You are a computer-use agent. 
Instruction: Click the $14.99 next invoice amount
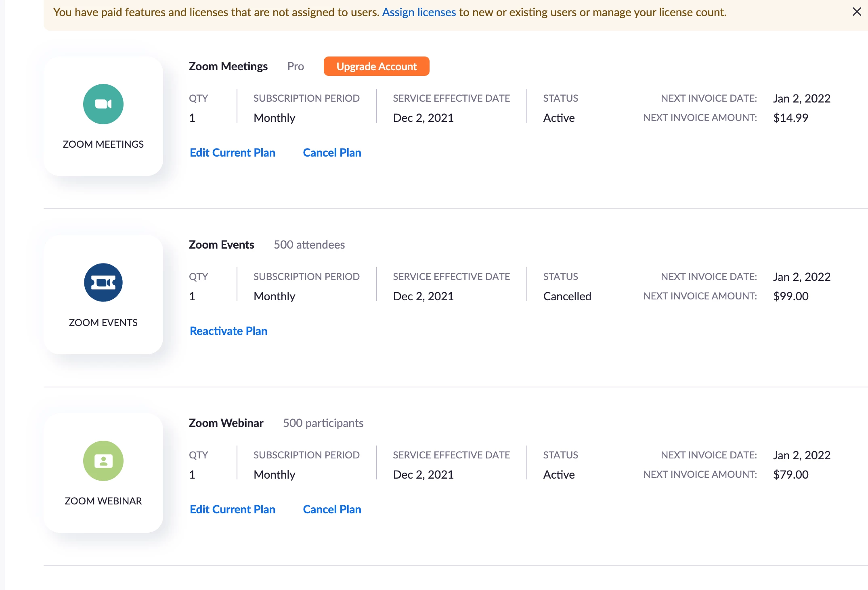[790, 118]
